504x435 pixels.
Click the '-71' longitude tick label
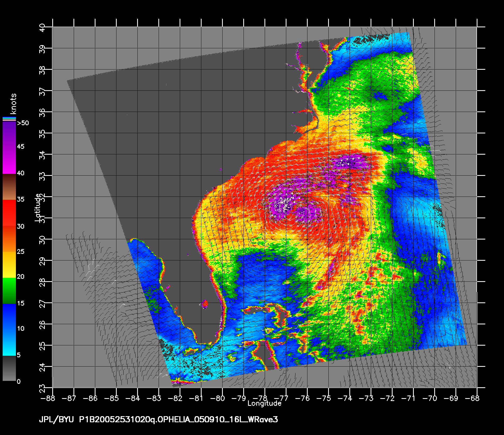(408, 398)
